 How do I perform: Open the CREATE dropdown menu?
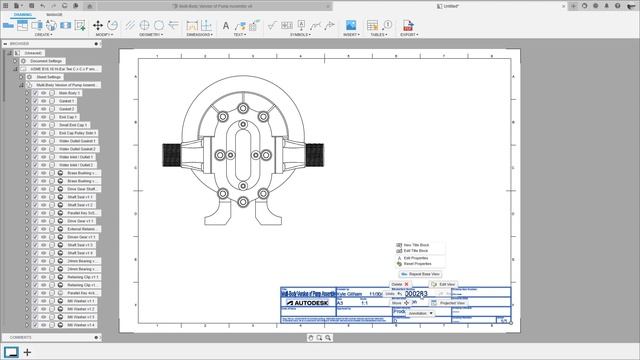(x=43, y=35)
